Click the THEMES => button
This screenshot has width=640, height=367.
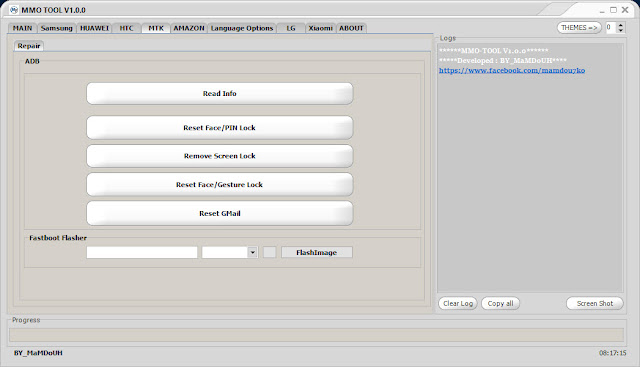point(579,28)
